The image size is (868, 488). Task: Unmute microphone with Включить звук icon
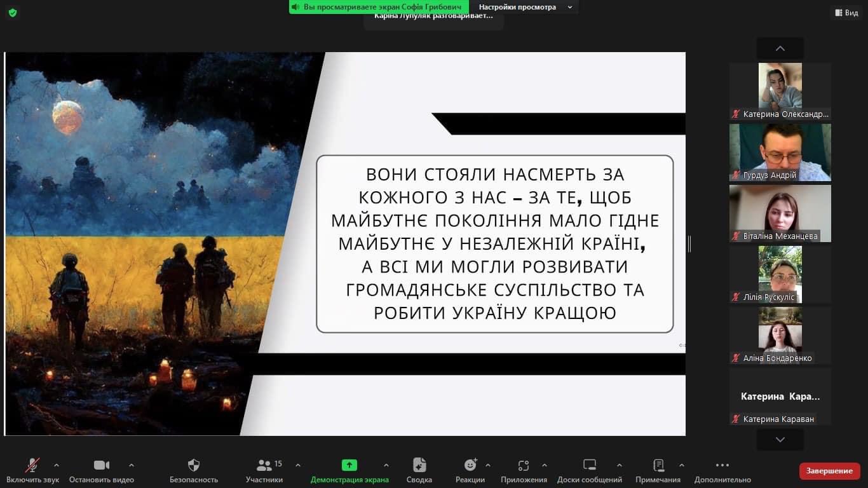click(x=32, y=465)
